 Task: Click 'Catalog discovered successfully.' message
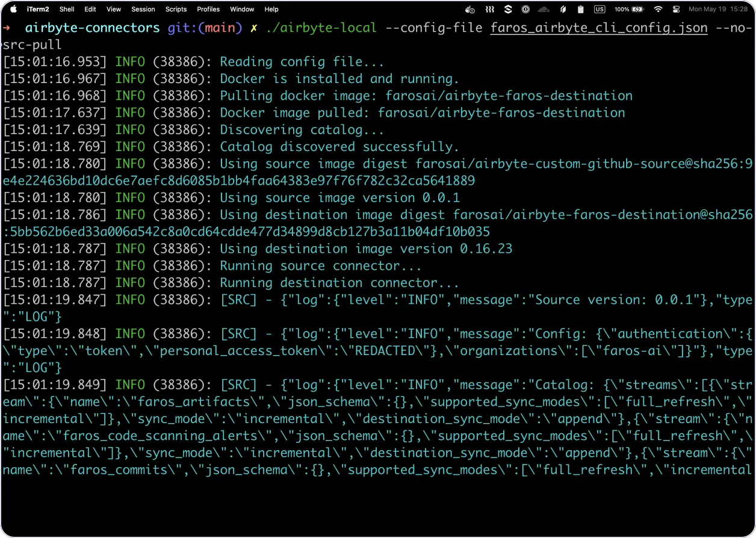click(x=339, y=147)
